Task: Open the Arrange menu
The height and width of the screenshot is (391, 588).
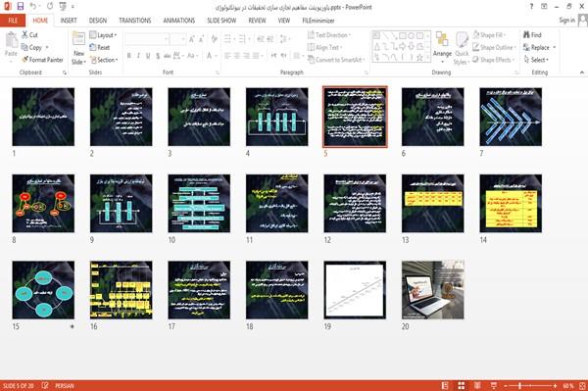Action: point(442,45)
